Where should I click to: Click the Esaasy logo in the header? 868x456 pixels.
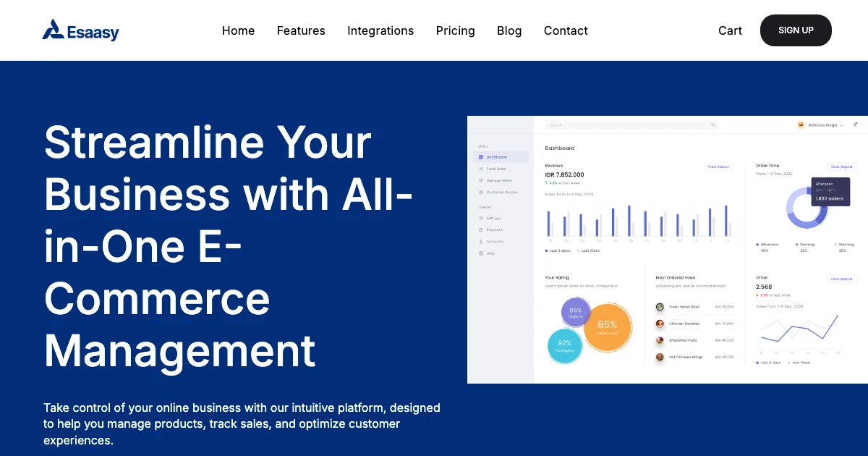80,30
